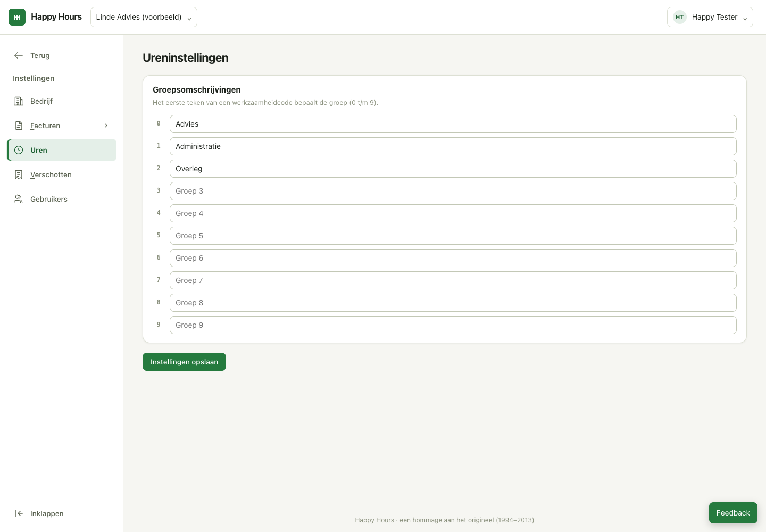Go to Bedrijf settings
Image resolution: width=766 pixels, height=532 pixels.
coord(62,101)
